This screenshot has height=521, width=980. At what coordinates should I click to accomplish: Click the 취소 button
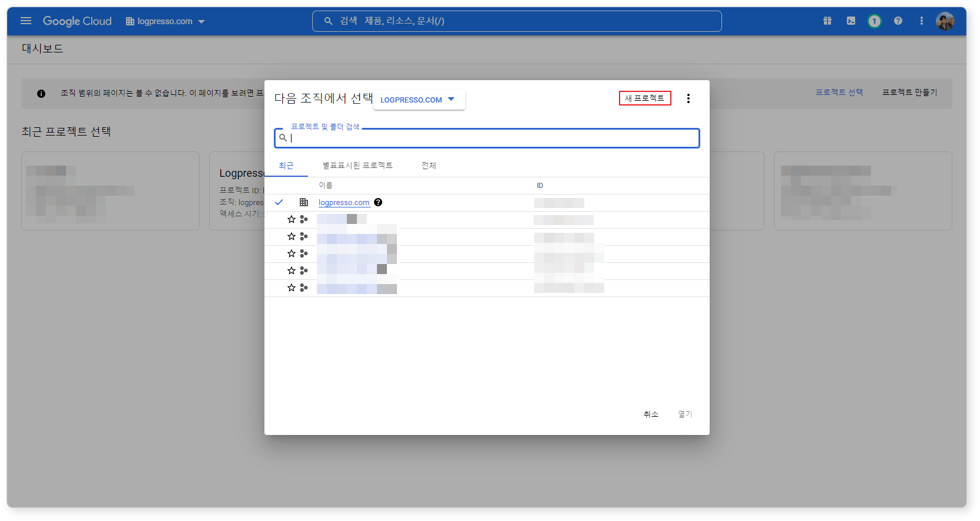tap(651, 414)
